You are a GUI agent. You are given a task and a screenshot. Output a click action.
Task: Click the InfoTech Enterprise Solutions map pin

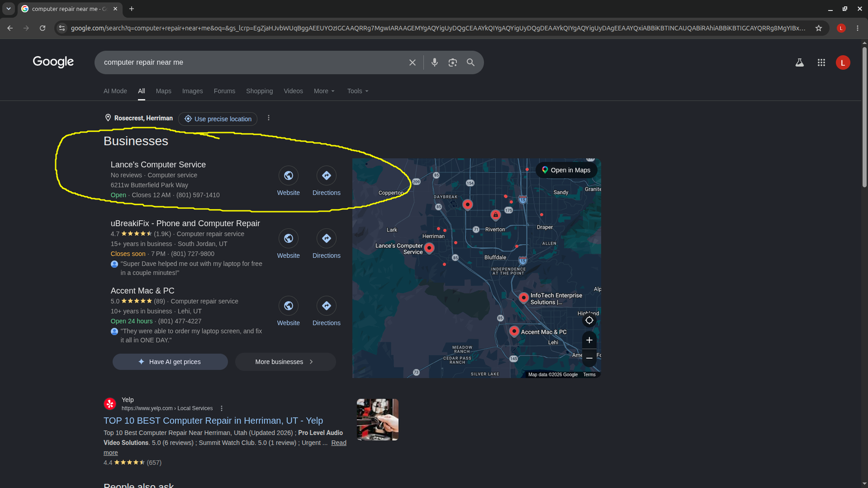click(524, 297)
